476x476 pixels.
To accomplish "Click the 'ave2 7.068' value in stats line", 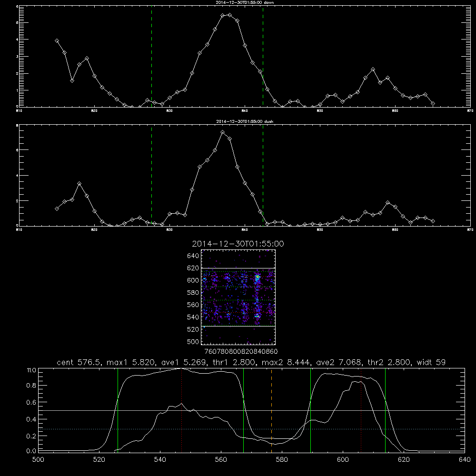I will click(338, 362).
